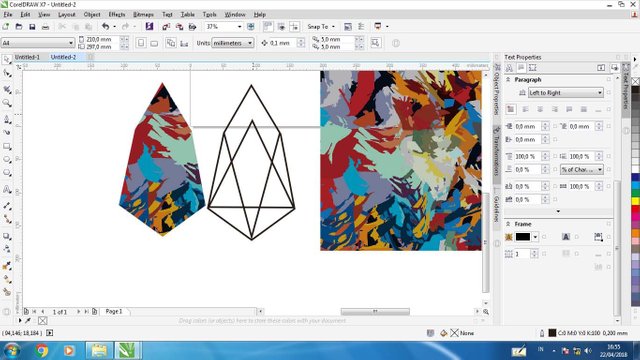Open Left to Right text direction dropdown
The width and height of the screenshot is (640, 360).
565,93
